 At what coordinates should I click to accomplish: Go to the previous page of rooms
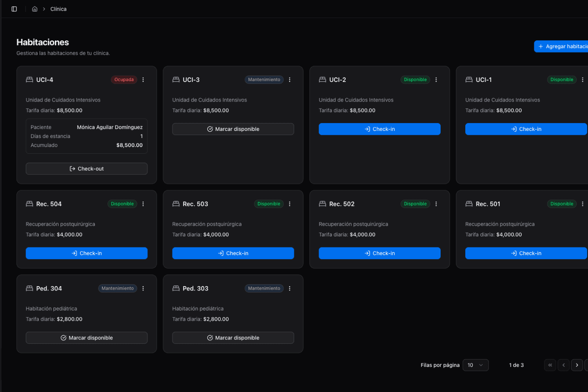563,365
